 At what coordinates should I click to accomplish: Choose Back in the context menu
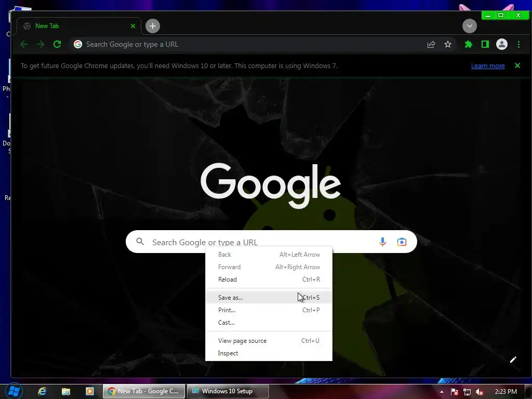[x=269, y=255]
